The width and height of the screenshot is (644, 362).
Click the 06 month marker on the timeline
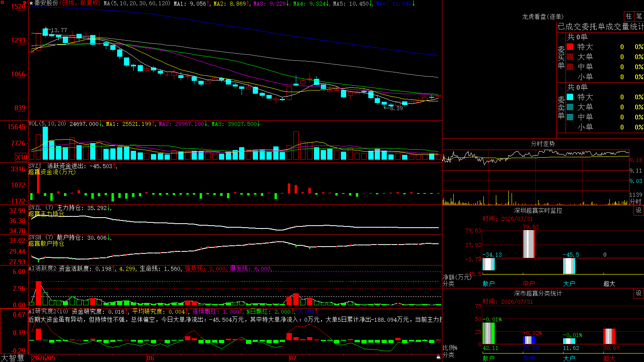tap(151, 358)
